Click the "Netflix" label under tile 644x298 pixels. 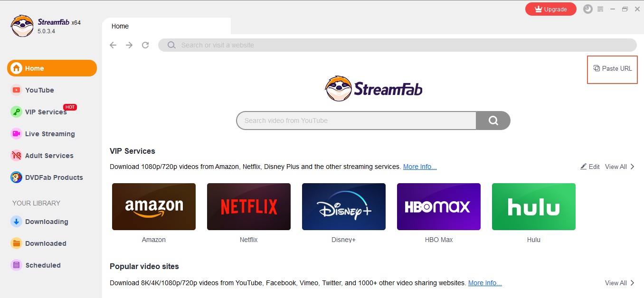[x=249, y=240]
